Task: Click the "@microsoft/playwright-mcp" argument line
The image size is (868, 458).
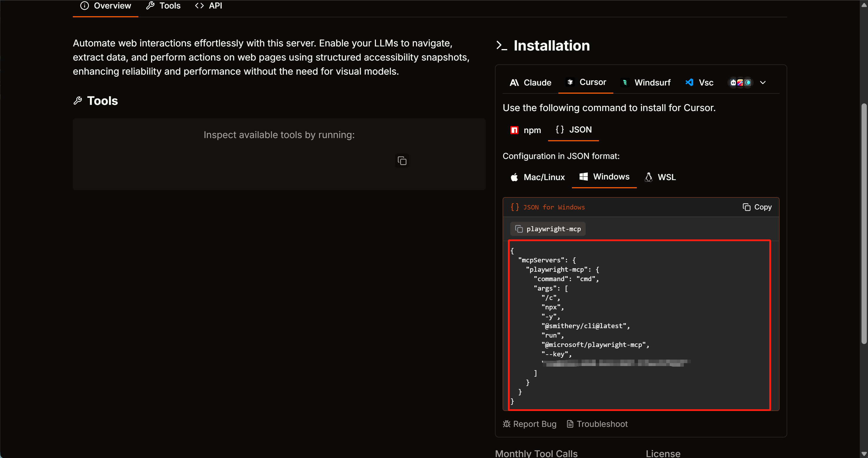Action: click(x=595, y=345)
